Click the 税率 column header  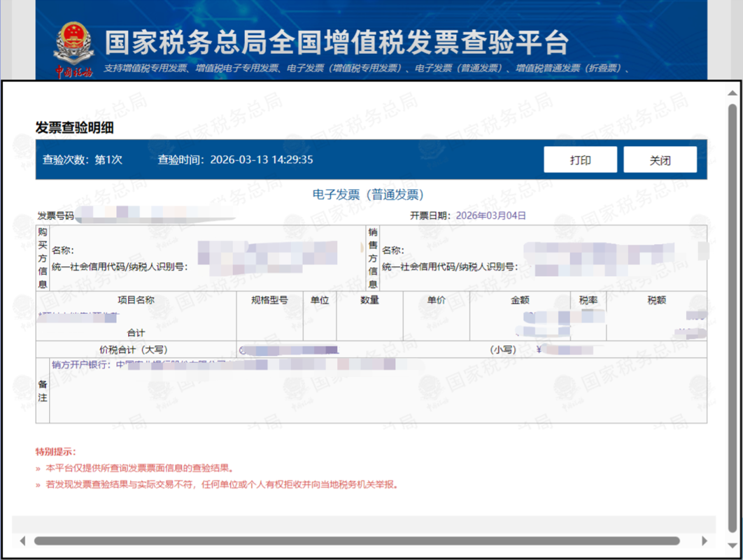click(x=588, y=300)
